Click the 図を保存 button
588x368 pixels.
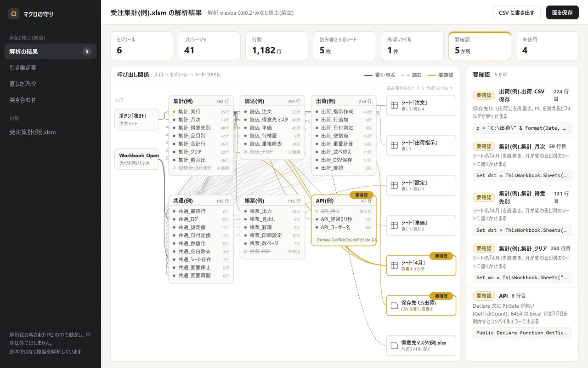(562, 12)
